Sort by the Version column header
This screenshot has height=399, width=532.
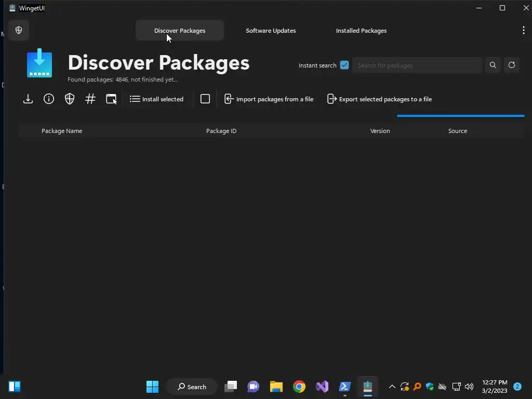(380, 130)
